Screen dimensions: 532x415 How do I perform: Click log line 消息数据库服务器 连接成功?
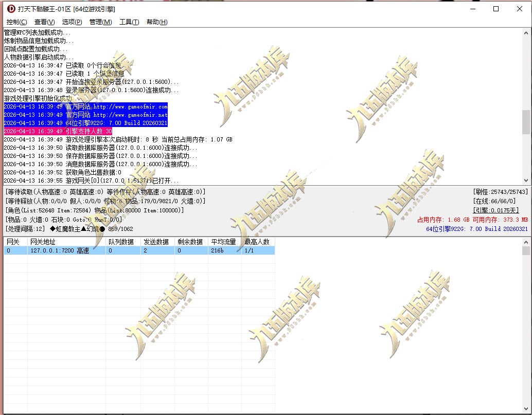pyautogui.click(x=100, y=164)
